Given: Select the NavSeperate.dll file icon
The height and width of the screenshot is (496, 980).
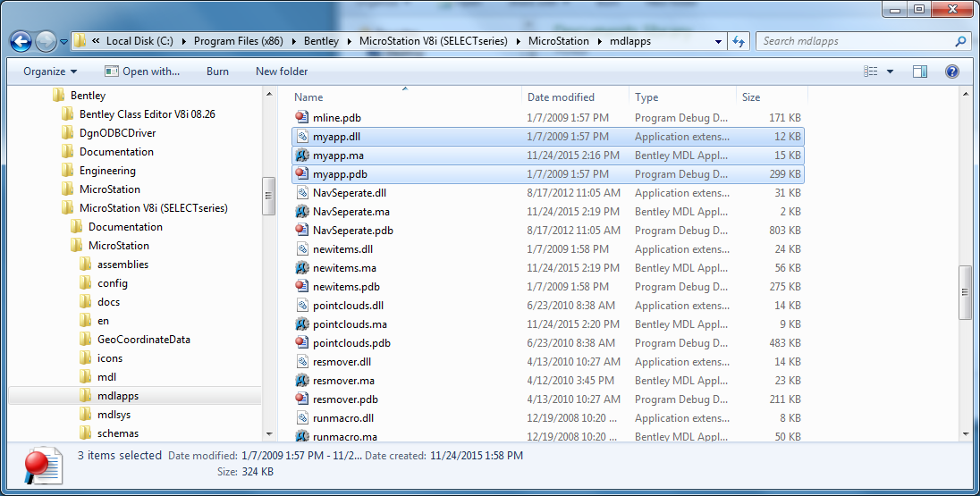Looking at the screenshot, I should pos(302,192).
